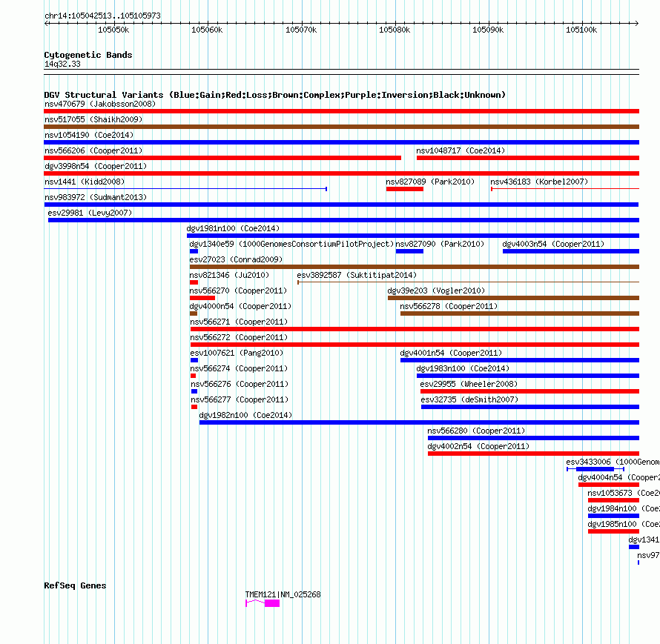The image size is (660, 644).
Task: Click the esv27023 (Conrad2009) brown bar
Action: (x=415, y=267)
